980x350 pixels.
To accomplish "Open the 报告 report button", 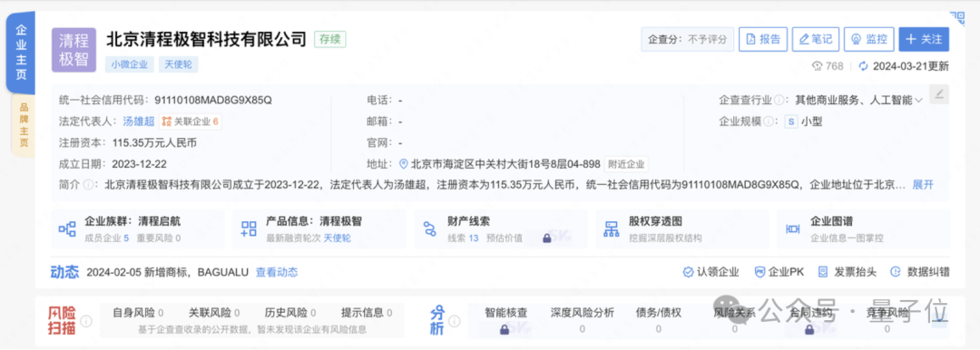I will pyautogui.click(x=762, y=39).
